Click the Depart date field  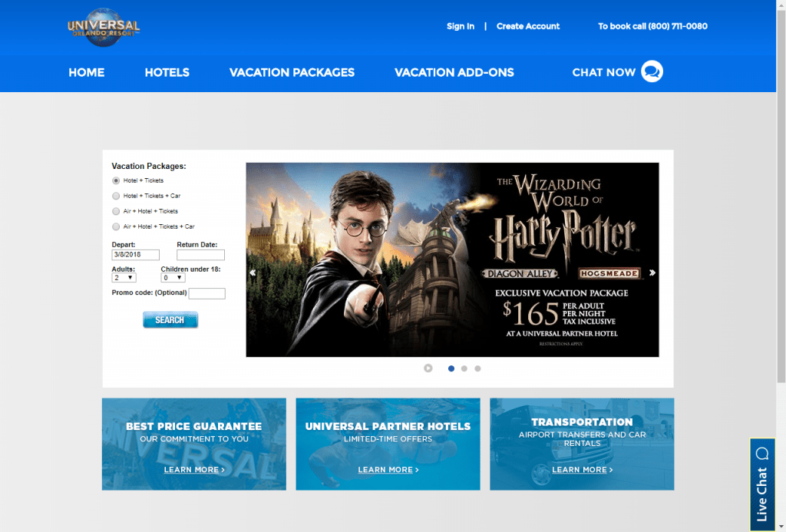[x=135, y=255]
